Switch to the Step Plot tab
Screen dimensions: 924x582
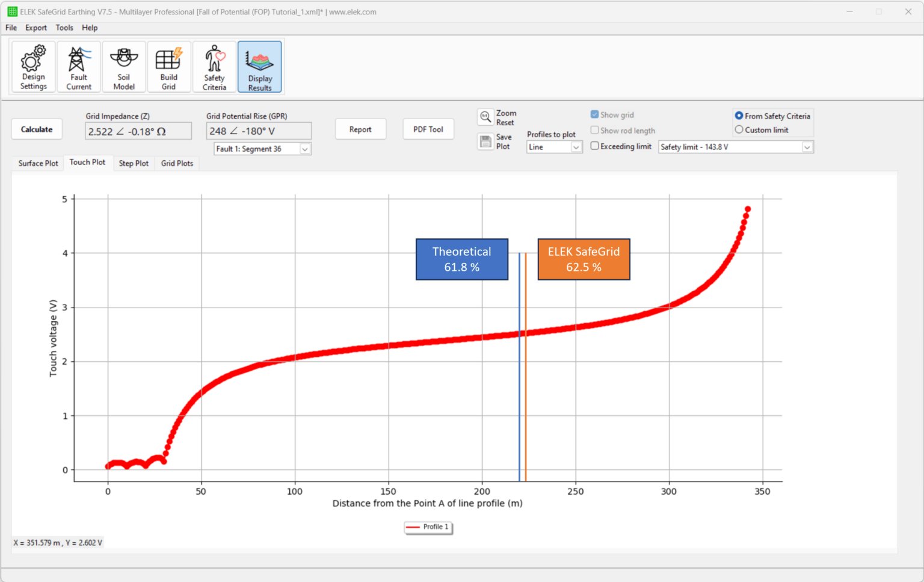coord(134,163)
